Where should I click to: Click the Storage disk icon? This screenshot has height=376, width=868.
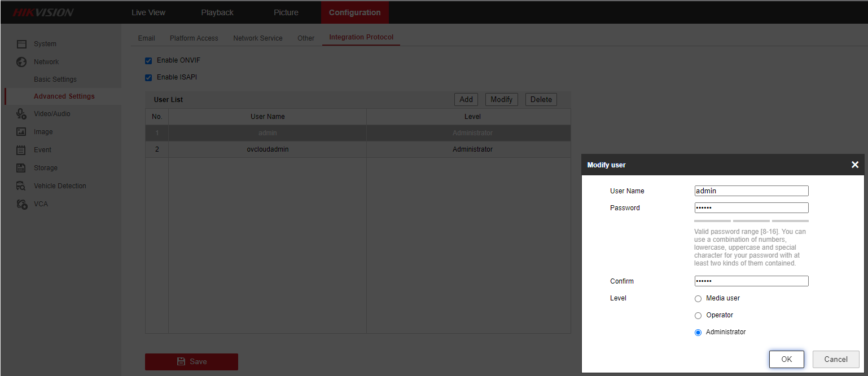coord(21,168)
